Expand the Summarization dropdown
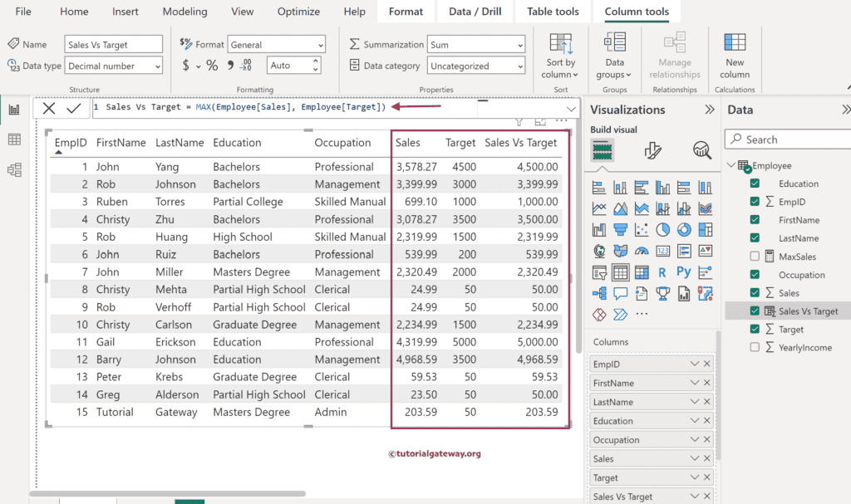The width and height of the screenshot is (851, 504). pyautogui.click(x=476, y=45)
